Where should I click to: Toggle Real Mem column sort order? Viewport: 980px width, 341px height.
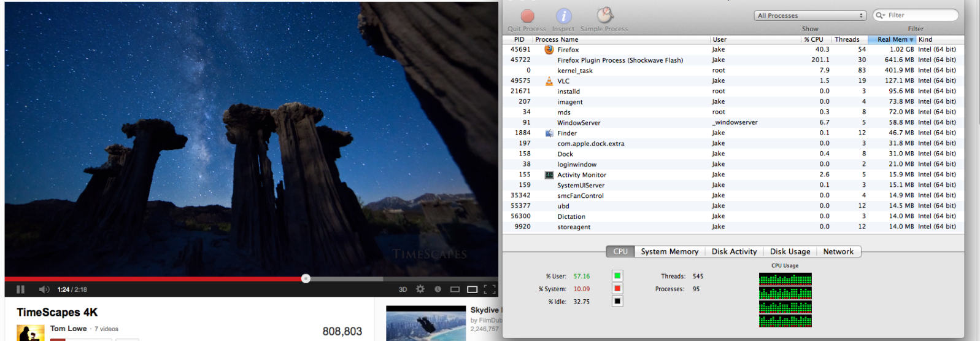click(x=892, y=39)
